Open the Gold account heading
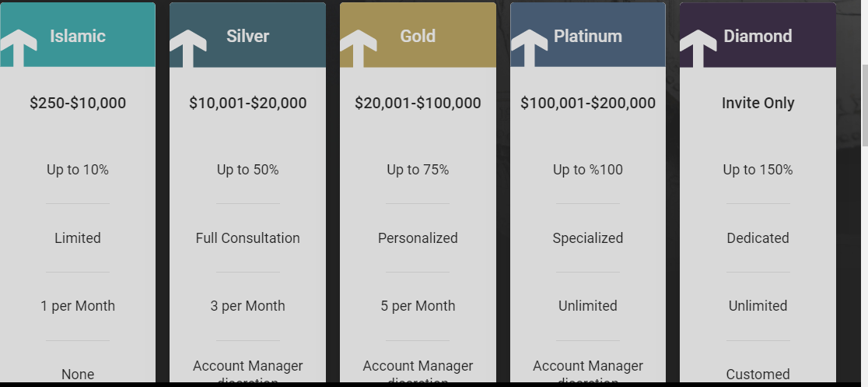The height and width of the screenshot is (387, 868). coord(418,36)
